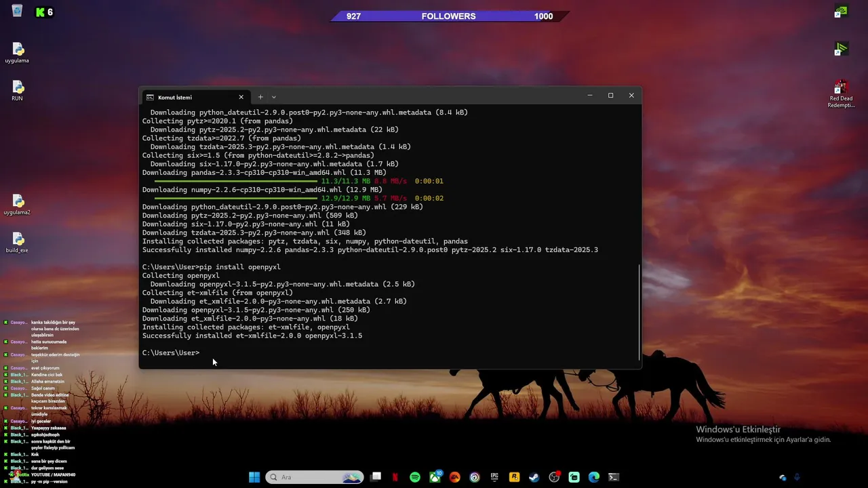Launch Netflix from the taskbar

[395, 477]
